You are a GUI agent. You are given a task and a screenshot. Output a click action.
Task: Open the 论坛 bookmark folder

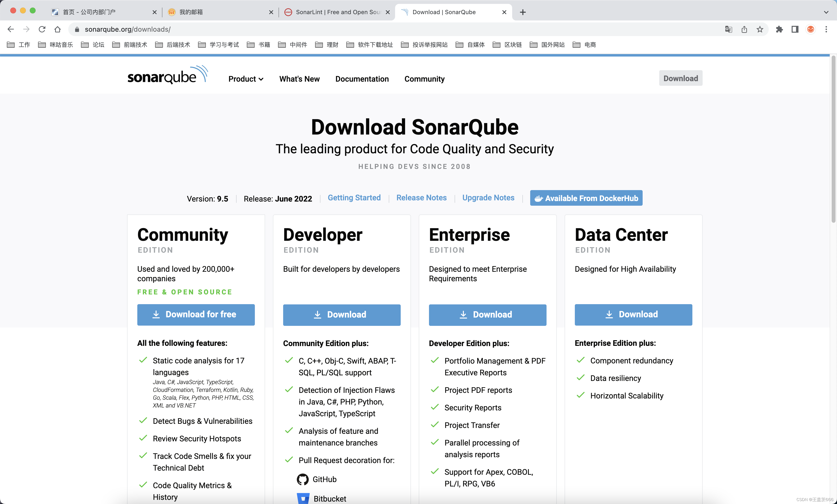93,44
